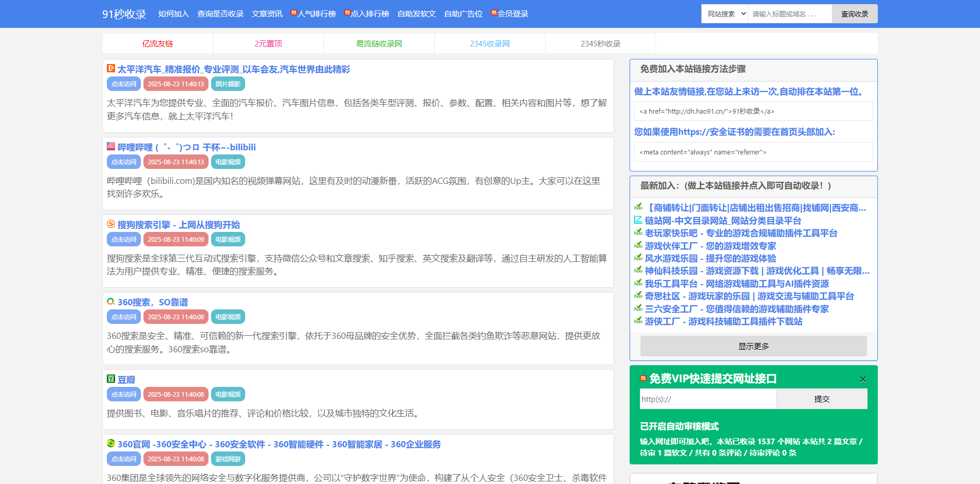Click the hao icon beside 商铺转让 link
Viewport: 980px width, 484px height.
[638, 207]
